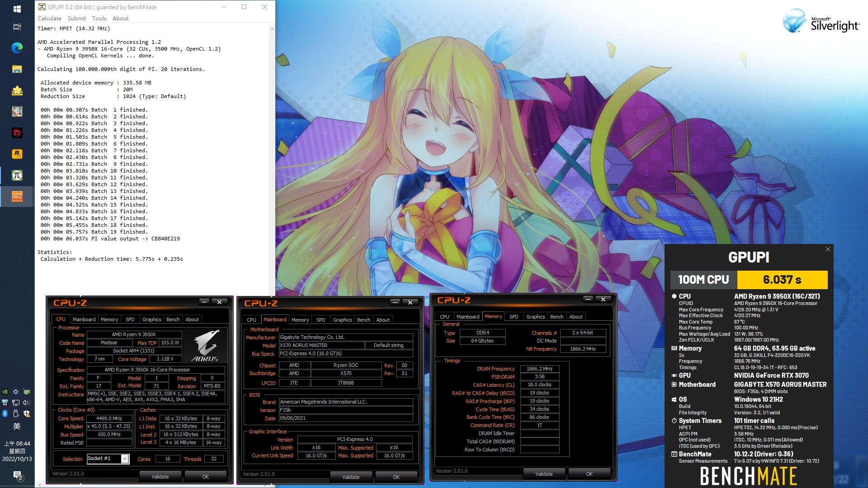Open Mainboard tab in Memory window
868x488 pixels.
468,317
